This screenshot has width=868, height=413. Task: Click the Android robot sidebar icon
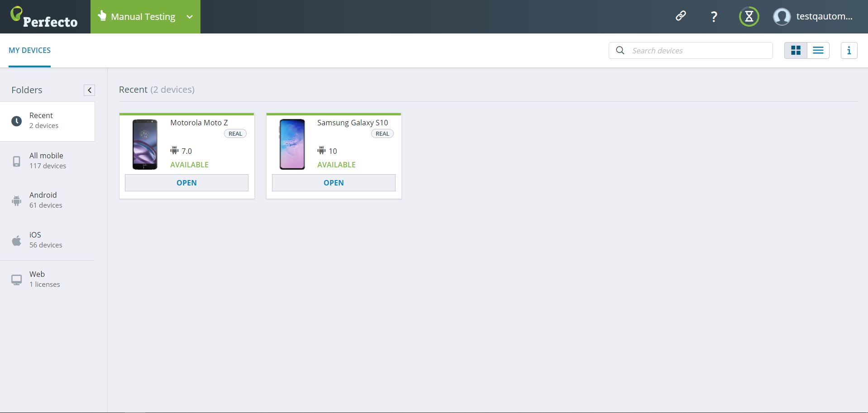pos(16,201)
